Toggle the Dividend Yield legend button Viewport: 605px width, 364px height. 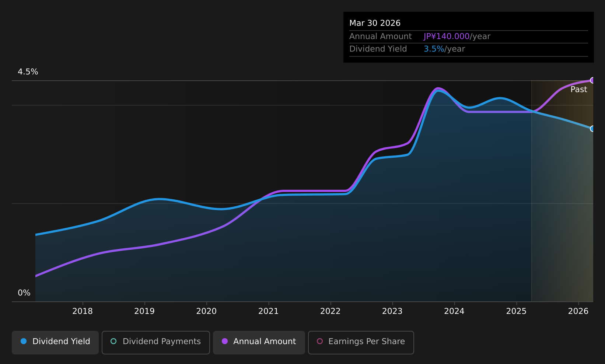tap(55, 343)
